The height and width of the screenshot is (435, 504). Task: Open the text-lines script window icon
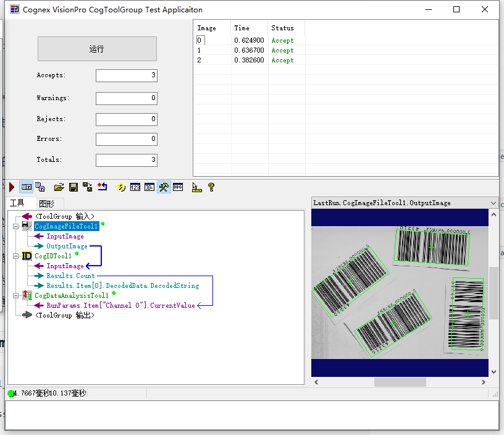tap(149, 187)
